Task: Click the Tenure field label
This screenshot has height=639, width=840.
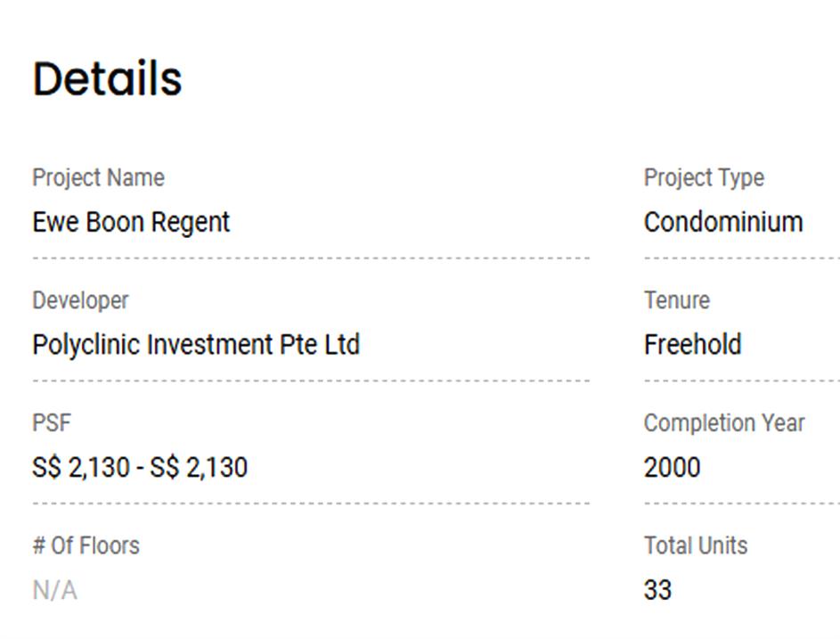Action: coord(676,300)
